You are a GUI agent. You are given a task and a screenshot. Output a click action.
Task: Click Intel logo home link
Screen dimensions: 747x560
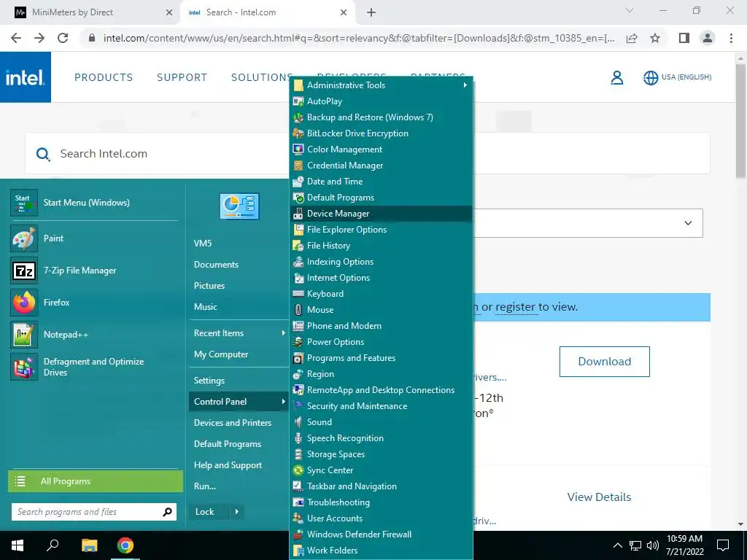26,77
